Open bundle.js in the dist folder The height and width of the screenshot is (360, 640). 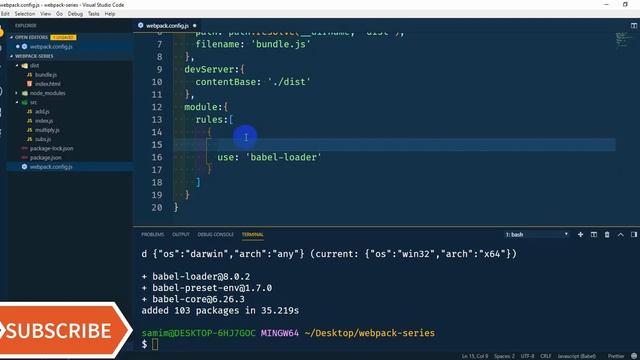click(46, 75)
